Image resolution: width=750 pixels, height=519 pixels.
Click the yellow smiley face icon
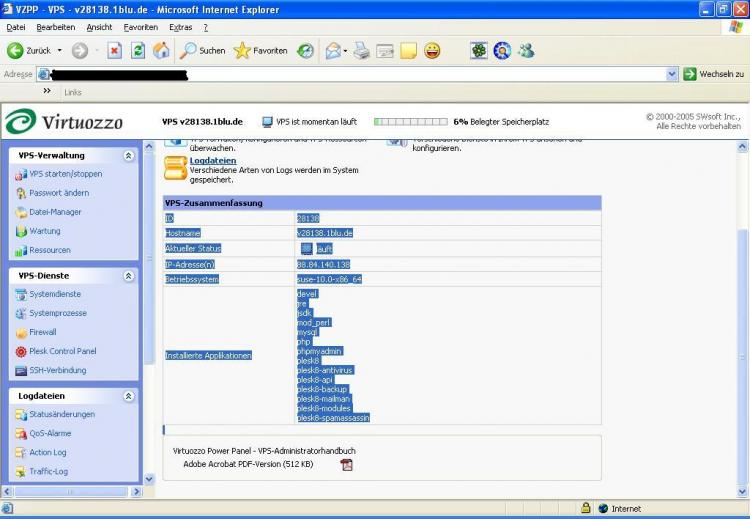[432, 50]
